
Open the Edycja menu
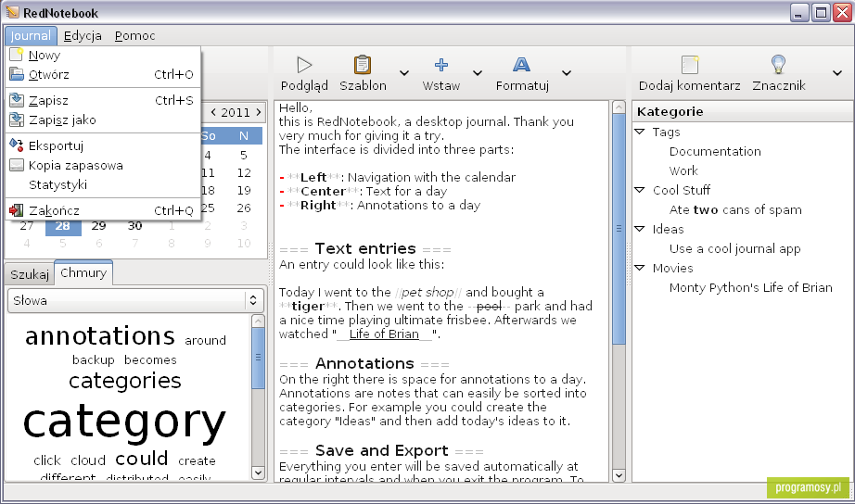coord(83,36)
